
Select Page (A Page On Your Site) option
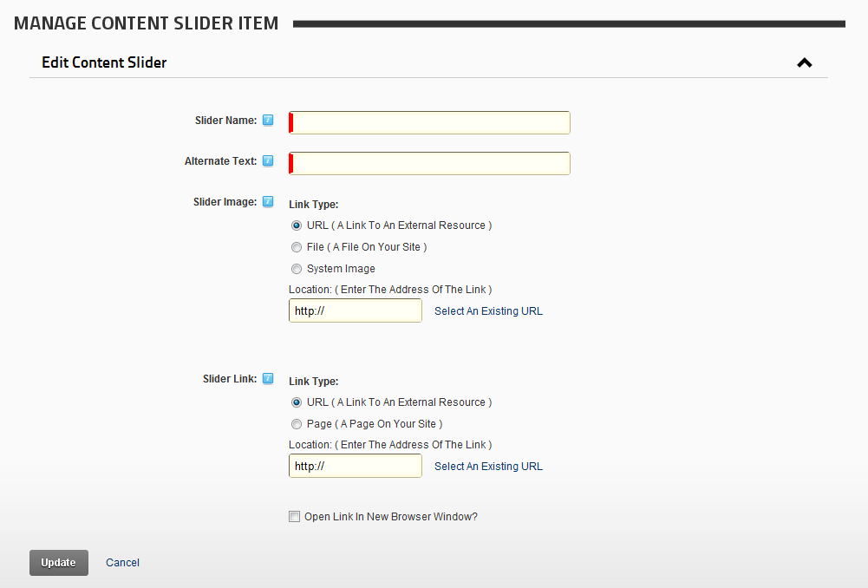coord(297,424)
